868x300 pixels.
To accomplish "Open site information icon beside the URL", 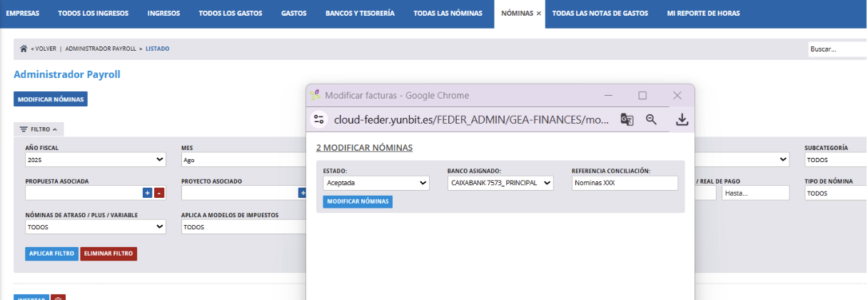I will point(319,120).
